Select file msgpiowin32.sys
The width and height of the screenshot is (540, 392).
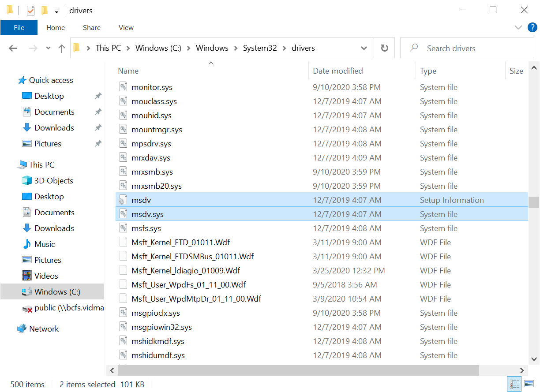point(161,327)
